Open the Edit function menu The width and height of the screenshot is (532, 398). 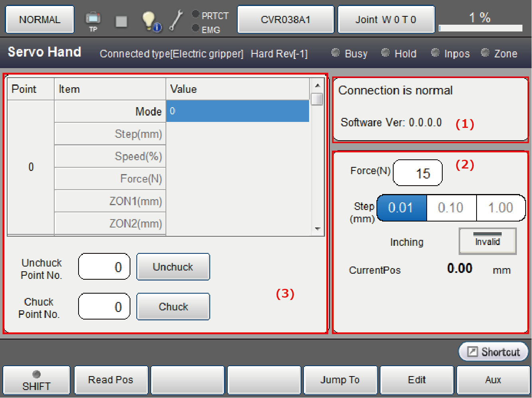pos(417,380)
